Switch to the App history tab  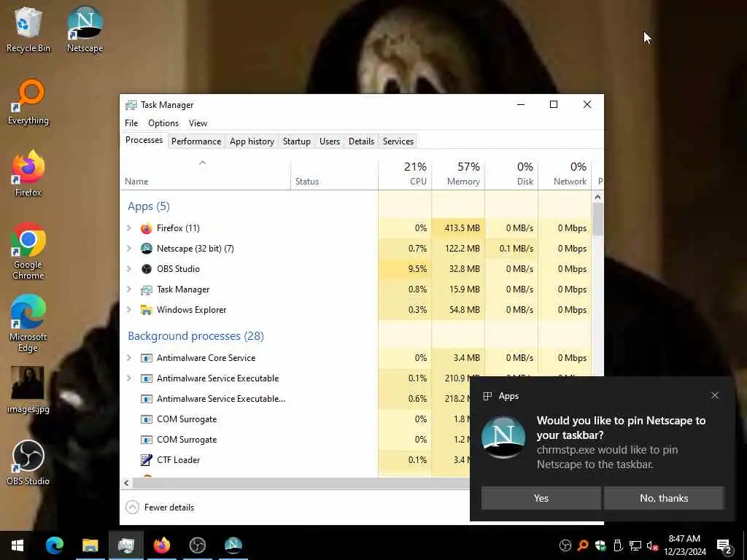(252, 141)
